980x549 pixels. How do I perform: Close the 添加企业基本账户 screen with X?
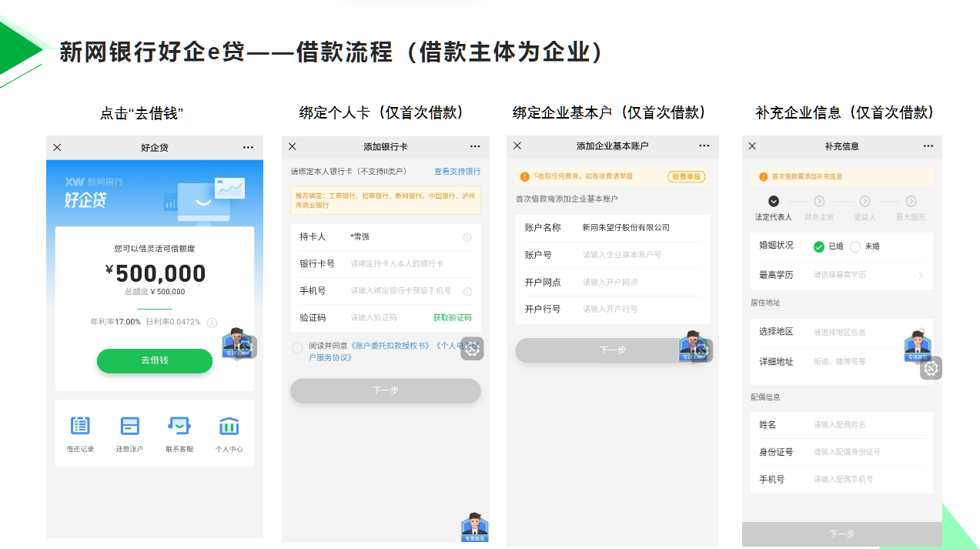tap(517, 146)
